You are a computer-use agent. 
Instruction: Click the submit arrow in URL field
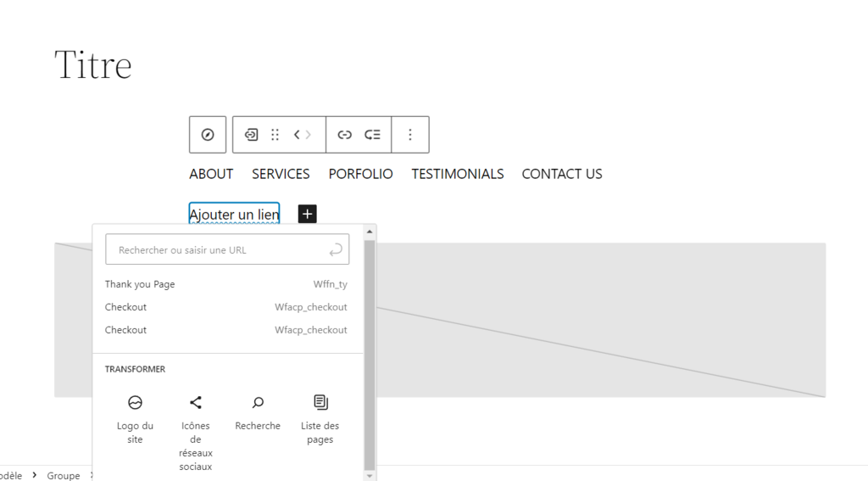click(x=336, y=250)
